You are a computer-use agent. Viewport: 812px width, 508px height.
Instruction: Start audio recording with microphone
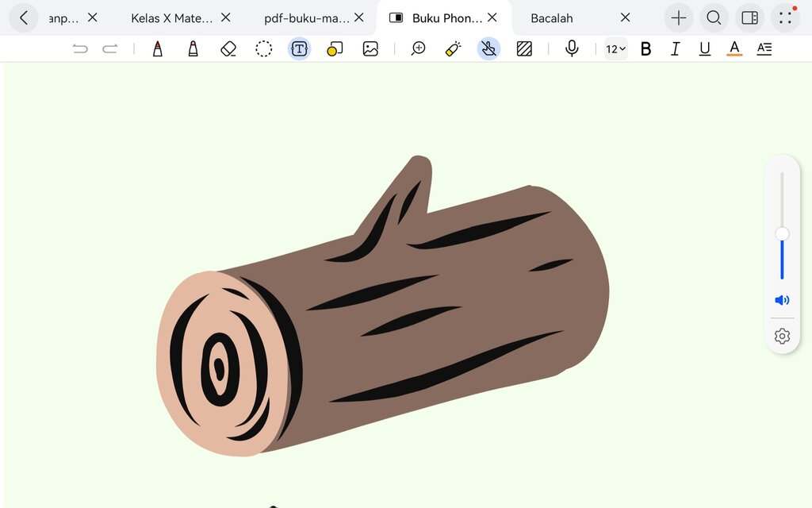[572, 48]
